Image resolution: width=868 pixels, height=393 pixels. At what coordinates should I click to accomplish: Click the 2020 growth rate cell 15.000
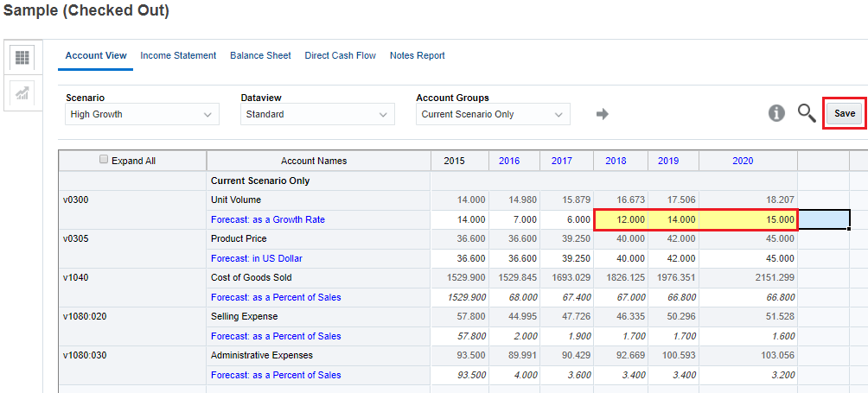(748, 219)
